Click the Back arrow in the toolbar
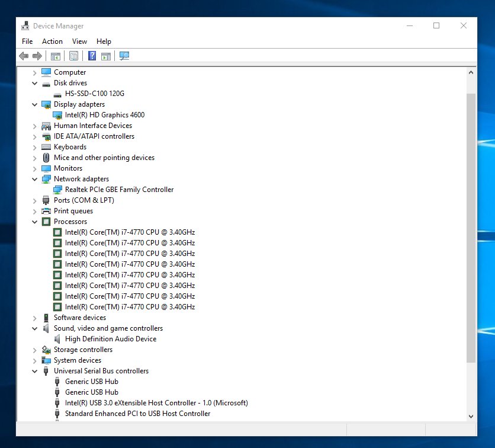This screenshot has width=495, height=448. tap(24, 56)
